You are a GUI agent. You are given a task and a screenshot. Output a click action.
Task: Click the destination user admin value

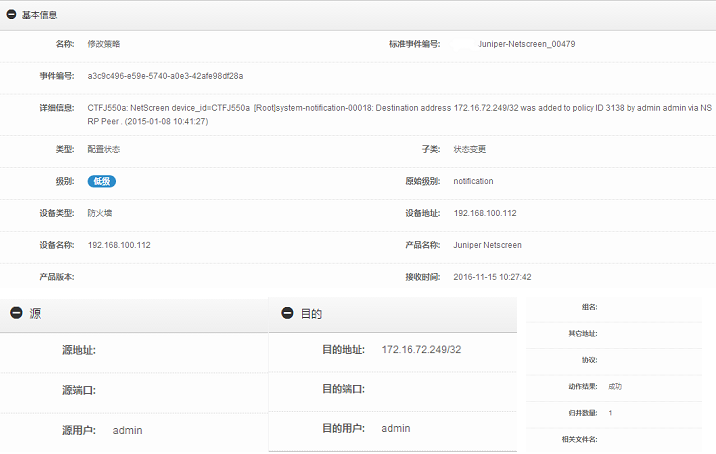[x=396, y=428]
